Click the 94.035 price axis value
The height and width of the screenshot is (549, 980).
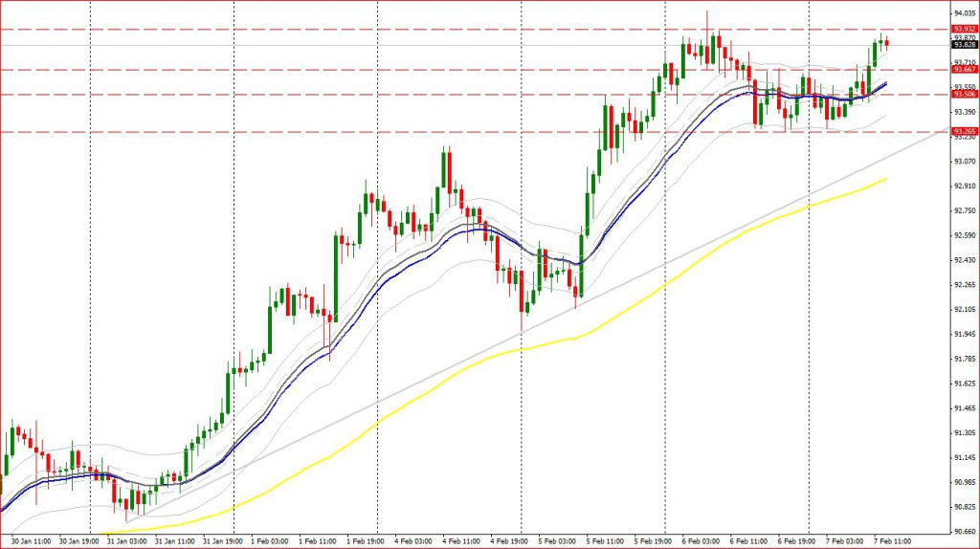coord(964,13)
